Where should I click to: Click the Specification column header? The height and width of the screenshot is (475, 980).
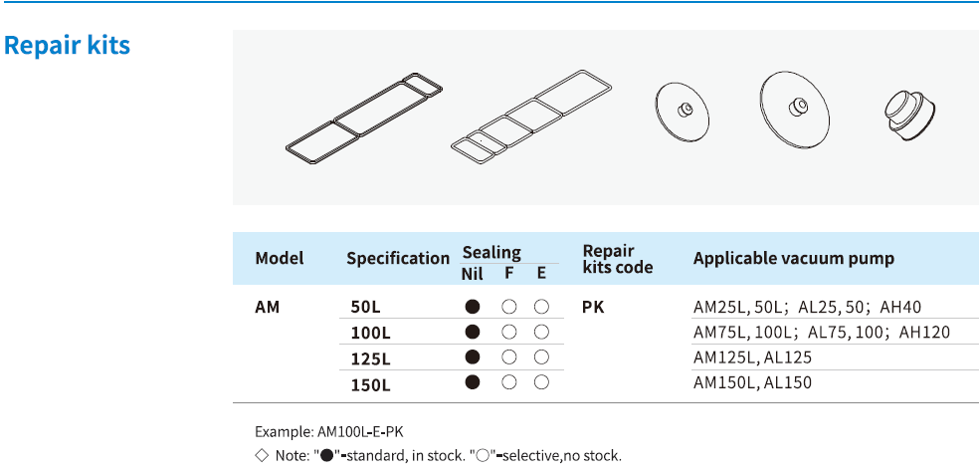pyautogui.click(x=398, y=258)
